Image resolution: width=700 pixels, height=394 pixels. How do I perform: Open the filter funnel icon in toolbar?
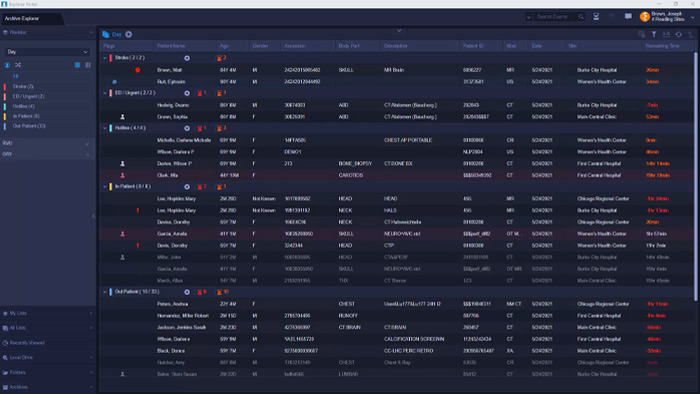654,34
